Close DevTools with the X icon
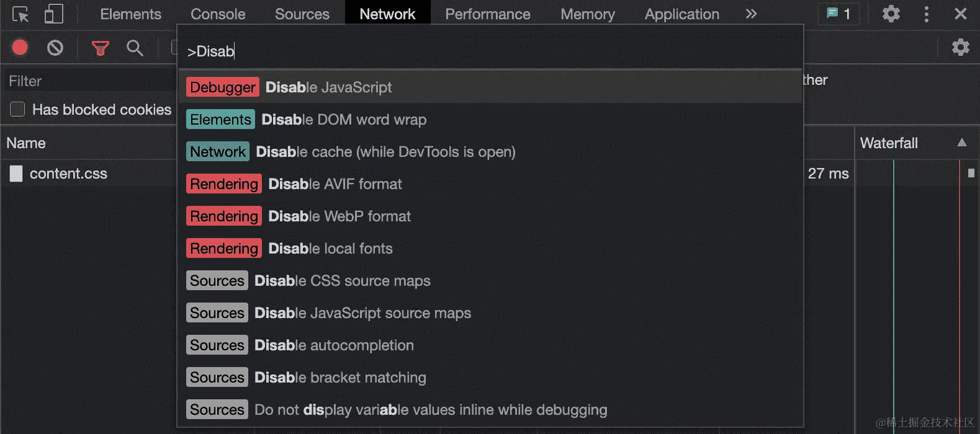The image size is (980, 434). pos(961,14)
